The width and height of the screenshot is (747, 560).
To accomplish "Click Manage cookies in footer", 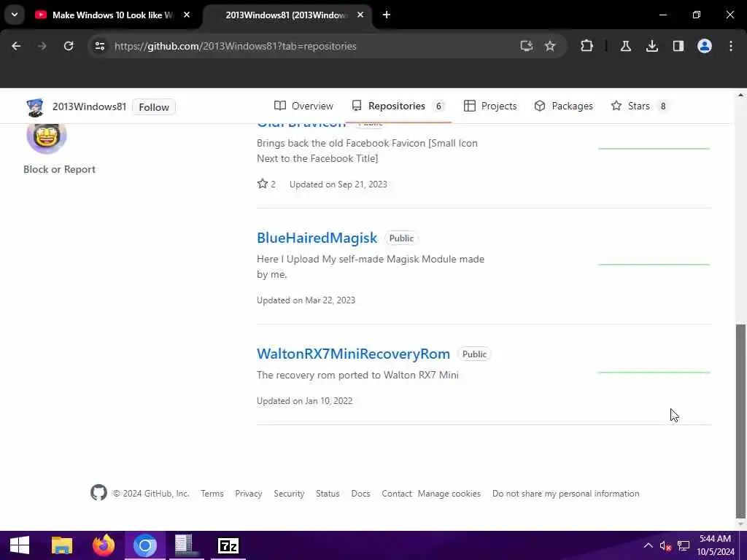I will (x=449, y=494).
